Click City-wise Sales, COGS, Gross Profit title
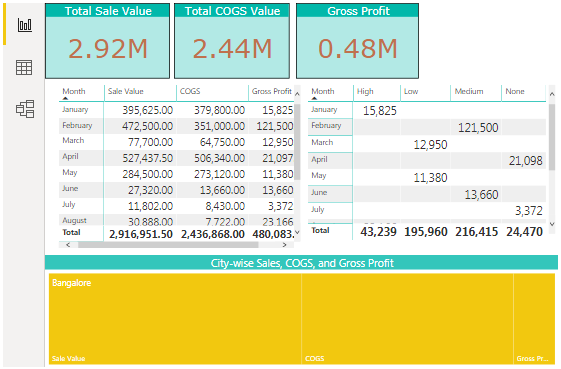The image size is (561, 369). pyautogui.click(x=302, y=263)
